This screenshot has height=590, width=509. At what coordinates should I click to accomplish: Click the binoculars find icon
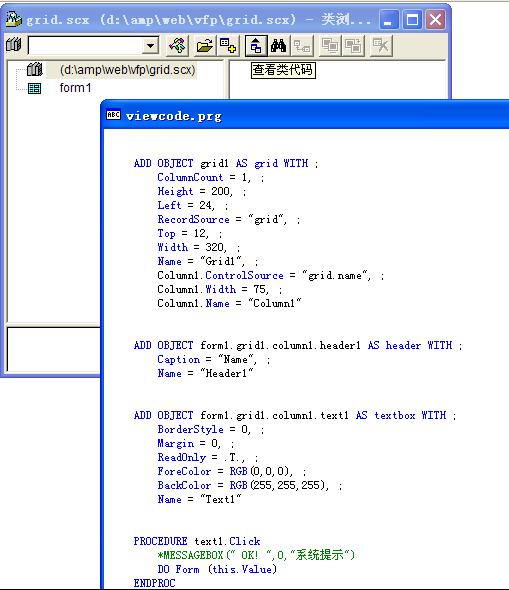point(278,46)
